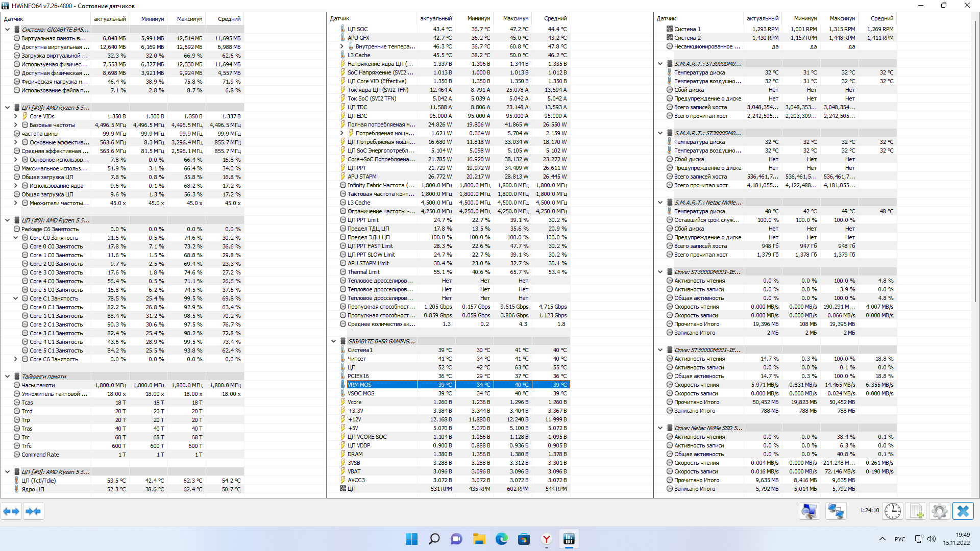
Task: Open Yandex Browser from the taskbar
Action: (x=546, y=539)
